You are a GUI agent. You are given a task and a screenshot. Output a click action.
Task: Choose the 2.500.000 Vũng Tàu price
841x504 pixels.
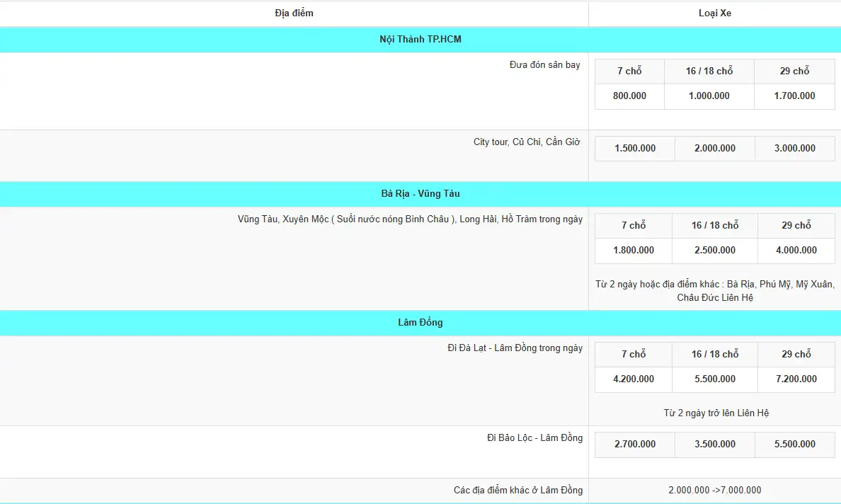click(715, 251)
